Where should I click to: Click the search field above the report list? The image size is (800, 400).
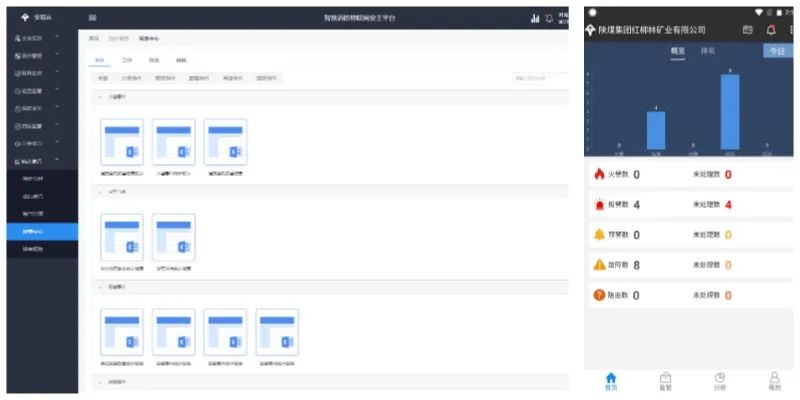point(540,78)
